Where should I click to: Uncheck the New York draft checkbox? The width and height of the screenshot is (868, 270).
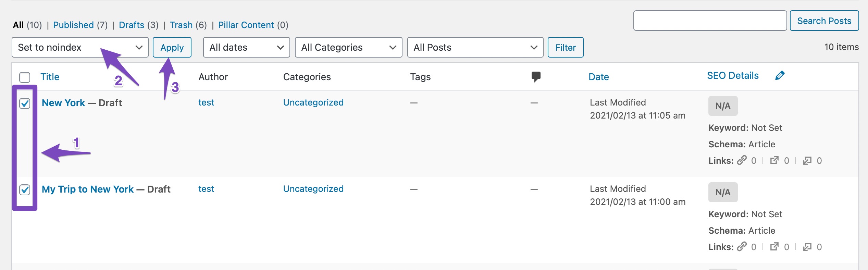[x=25, y=103]
